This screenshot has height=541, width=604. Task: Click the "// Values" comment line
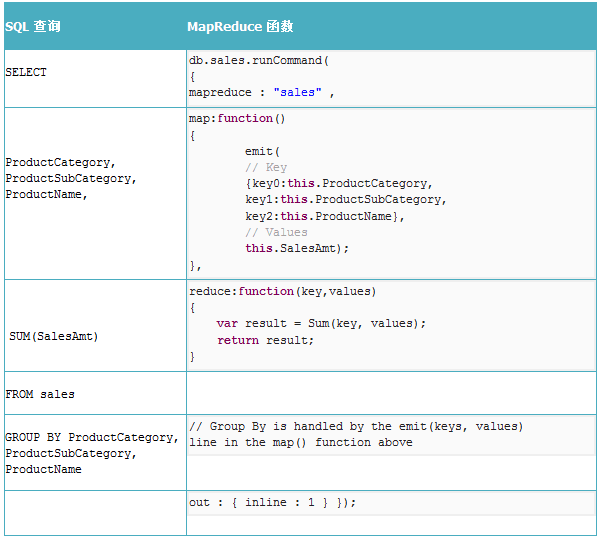coord(276,232)
